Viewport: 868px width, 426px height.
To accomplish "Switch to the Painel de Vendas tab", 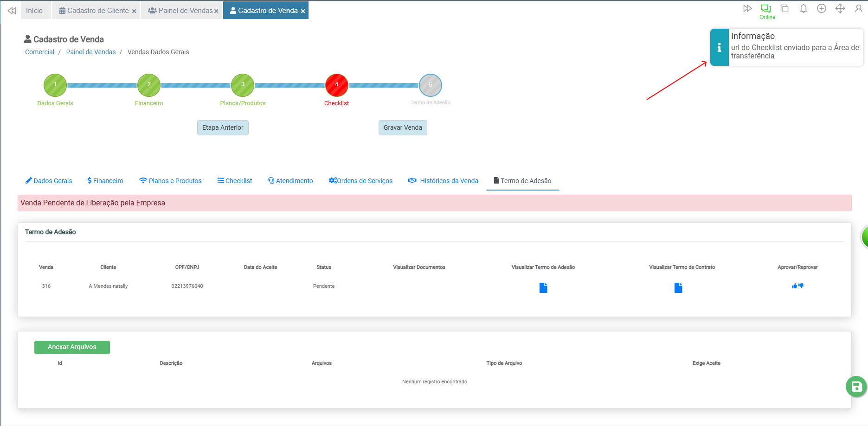I will coord(181,11).
